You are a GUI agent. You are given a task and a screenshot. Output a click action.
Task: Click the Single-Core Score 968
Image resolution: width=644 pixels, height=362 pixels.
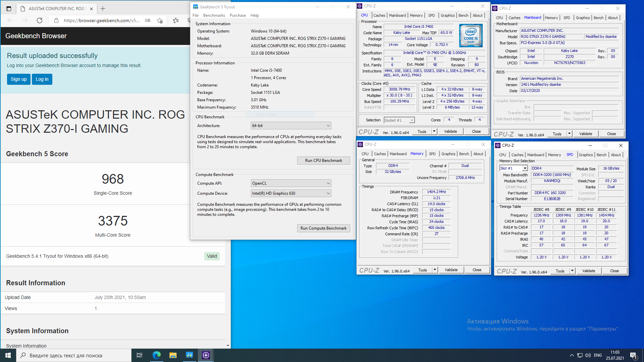click(x=113, y=179)
